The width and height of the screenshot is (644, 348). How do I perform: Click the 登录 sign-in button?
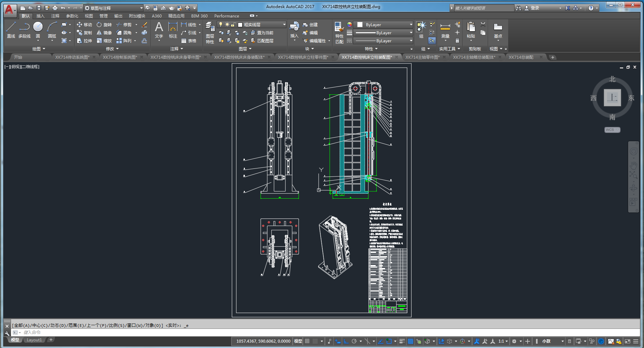pyautogui.click(x=535, y=8)
